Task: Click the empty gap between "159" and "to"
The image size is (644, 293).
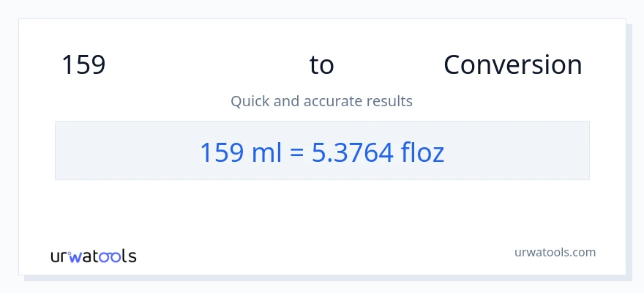Action: [x=205, y=65]
